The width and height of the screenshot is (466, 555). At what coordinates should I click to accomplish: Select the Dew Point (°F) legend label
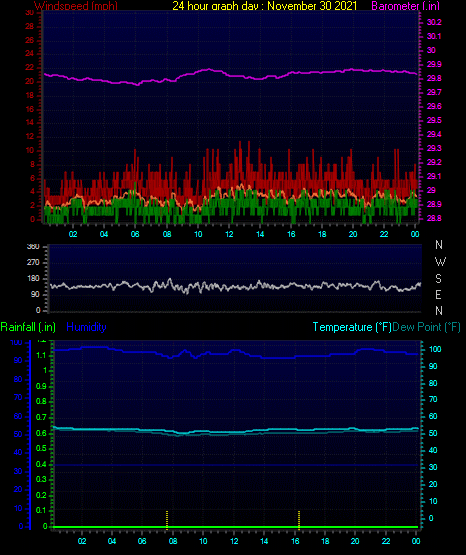(426, 327)
